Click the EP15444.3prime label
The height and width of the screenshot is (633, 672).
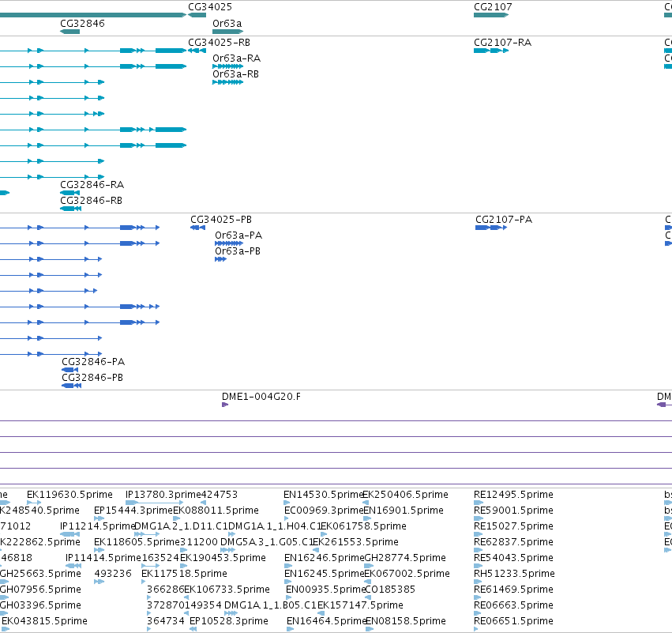tap(133, 511)
